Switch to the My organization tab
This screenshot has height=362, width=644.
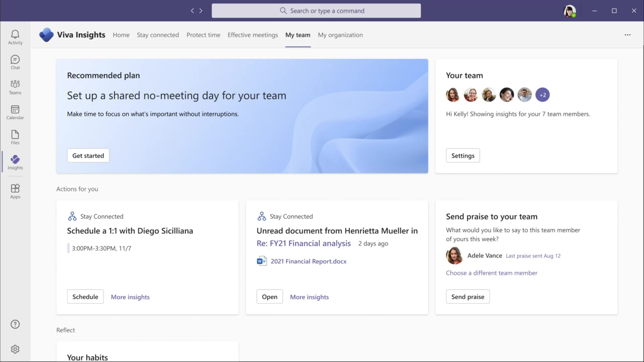pos(340,34)
